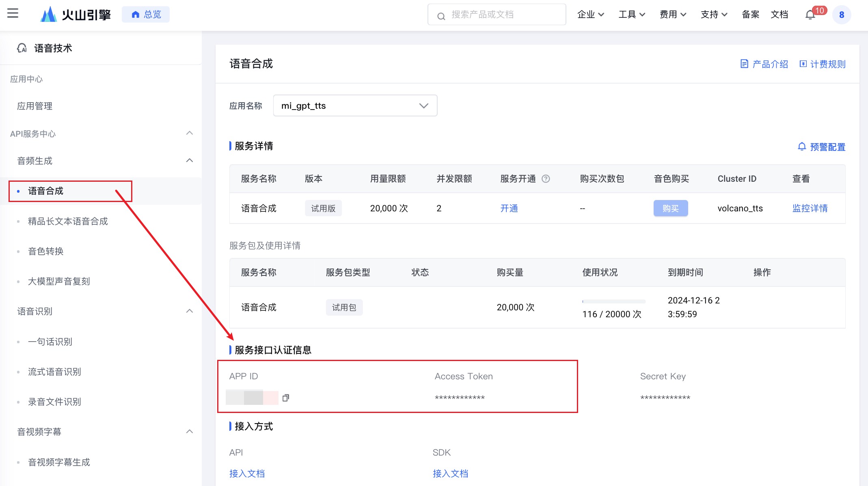This screenshot has width=868, height=486.
Task: Click the usage progress bar
Action: (613, 301)
